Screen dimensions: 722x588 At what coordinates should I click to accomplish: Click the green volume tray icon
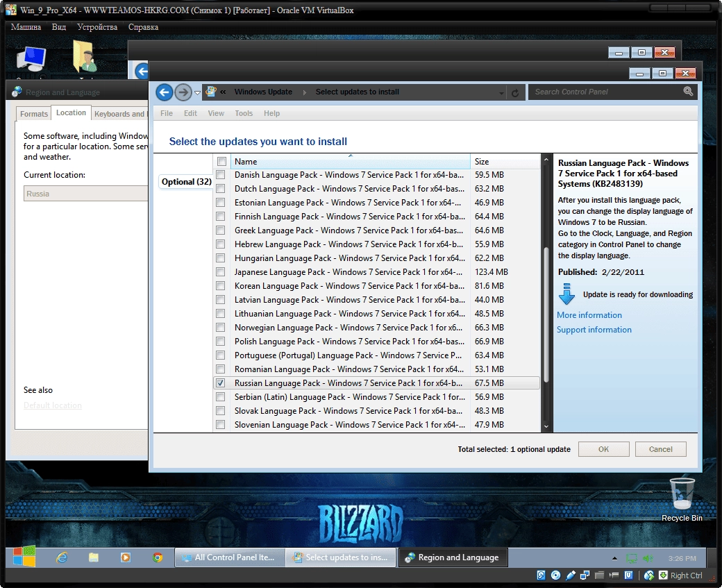coord(648,559)
